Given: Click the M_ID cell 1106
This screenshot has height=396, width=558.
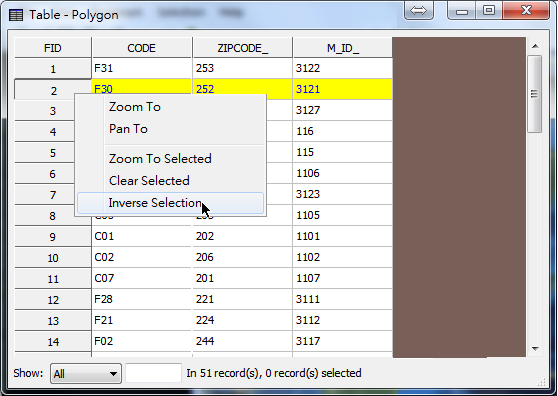Looking at the screenshot, I should pos(343,173).
